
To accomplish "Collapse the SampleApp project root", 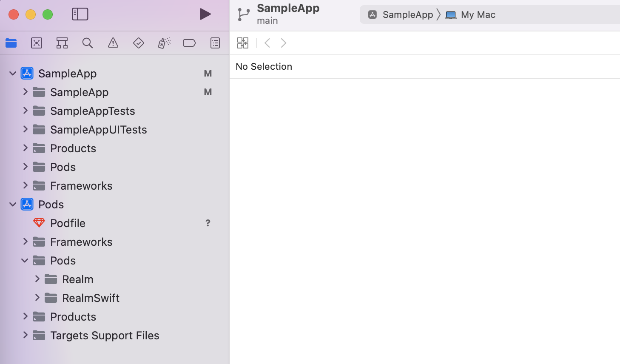I will tap(13, 74).
